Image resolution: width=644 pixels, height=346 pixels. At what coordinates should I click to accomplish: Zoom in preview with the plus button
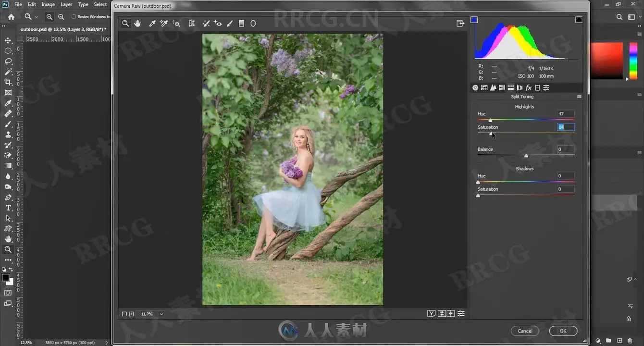(131, 314)
